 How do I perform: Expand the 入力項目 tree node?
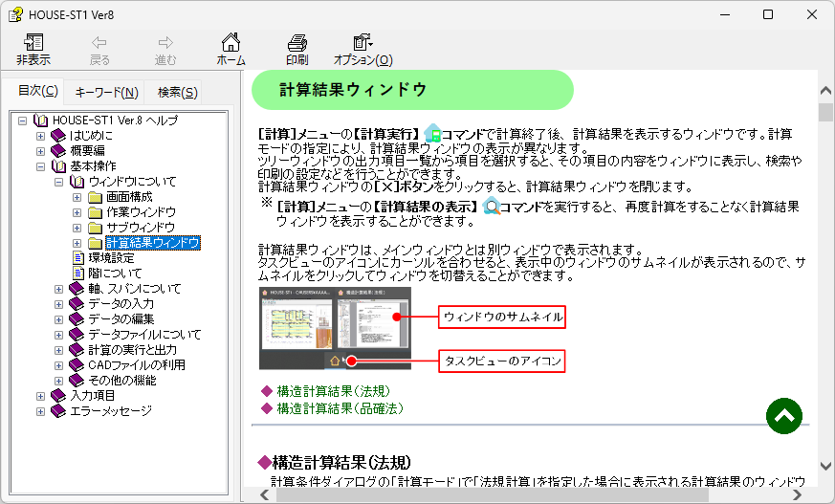40,396
